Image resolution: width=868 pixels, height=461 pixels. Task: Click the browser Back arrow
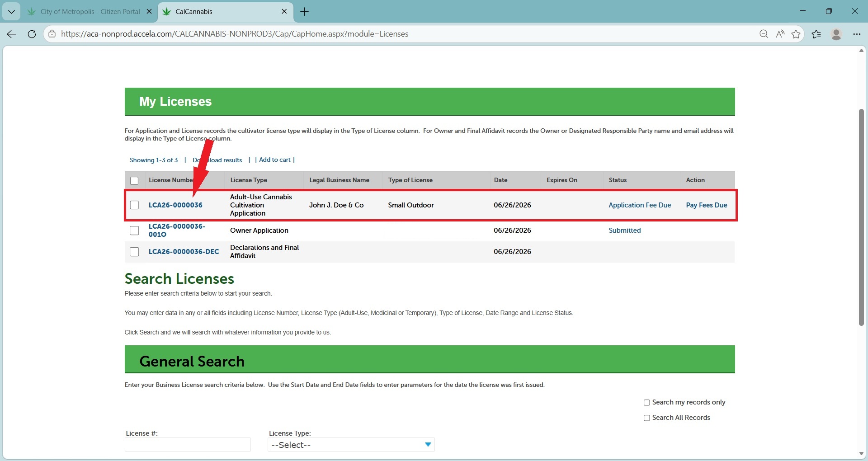click(12, 34)
